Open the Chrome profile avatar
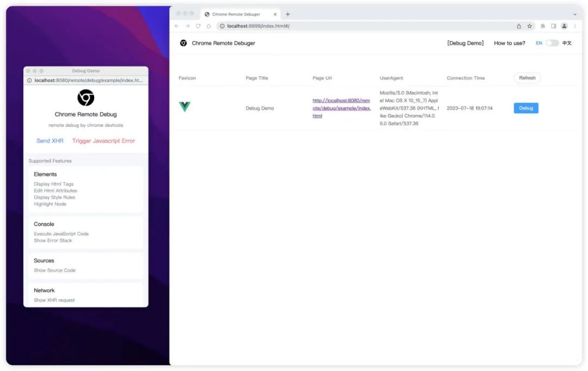This screenshot has width=588, height=371. pos(564,26)
